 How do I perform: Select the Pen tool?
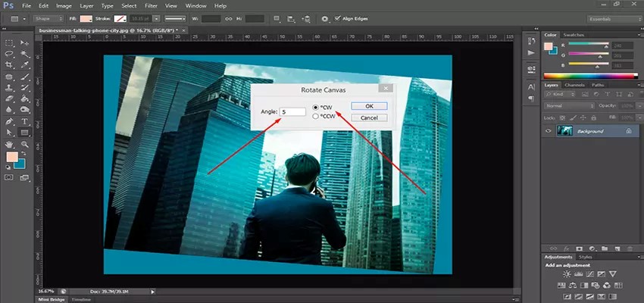(x=9, y=120)
